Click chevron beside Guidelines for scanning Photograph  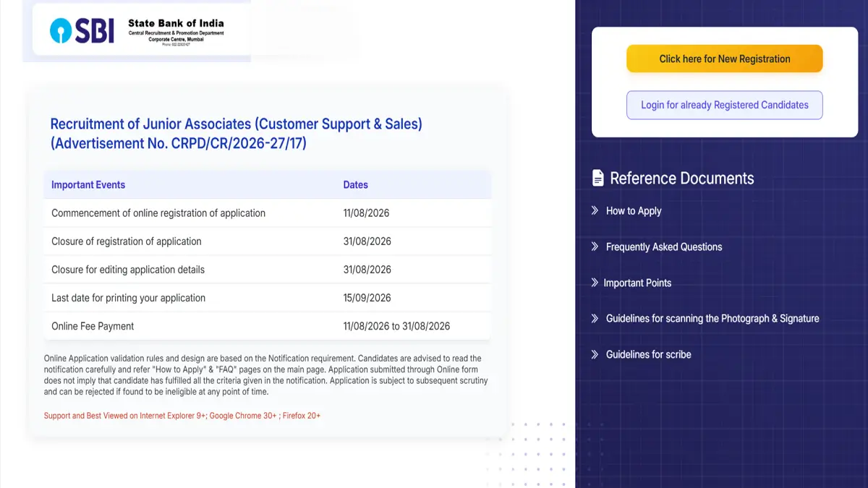(595, 318)
